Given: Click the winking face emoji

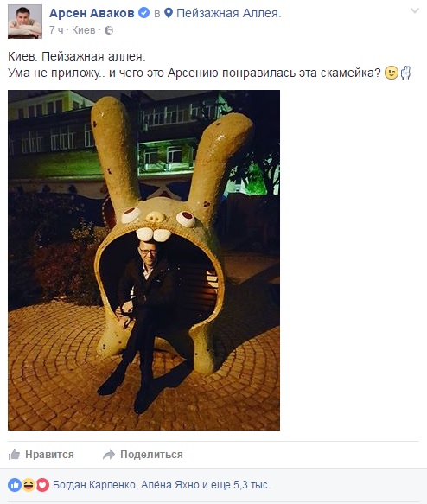Looking at the screenshot, I should click(x=392, y=73).
